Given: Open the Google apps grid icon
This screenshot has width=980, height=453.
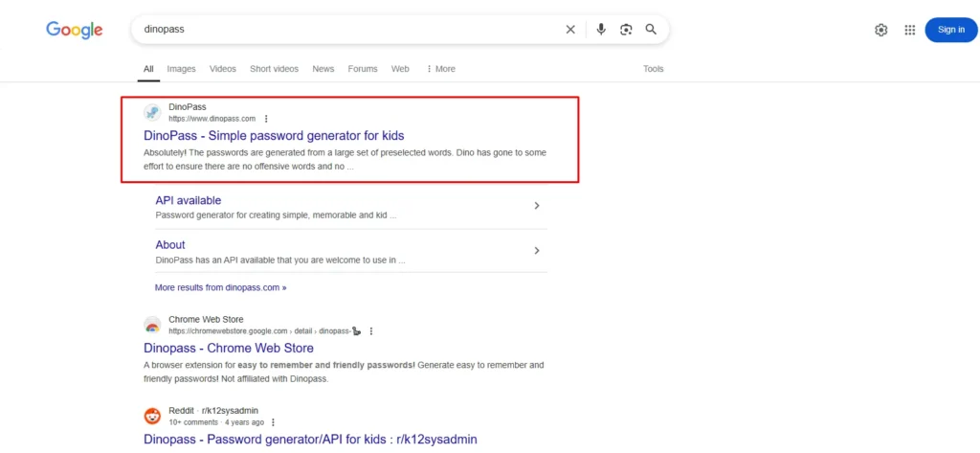Looking at the screenshot, I should tap(910, 30).
